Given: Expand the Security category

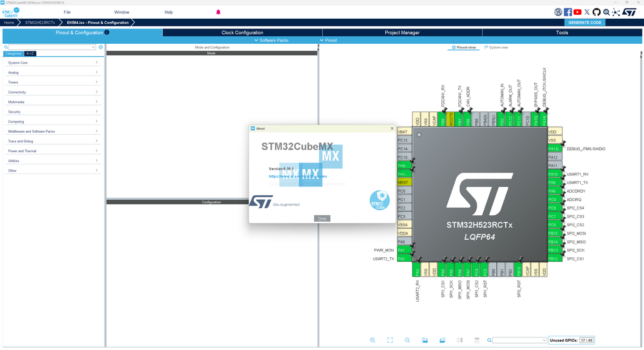Looking at the screenshot, I should 53,112.
